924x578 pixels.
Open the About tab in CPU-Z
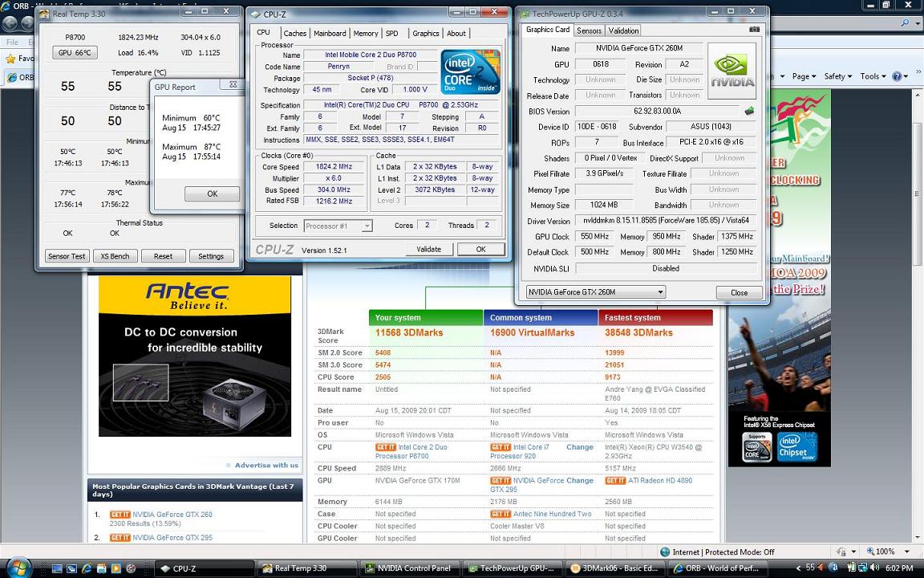456,34
